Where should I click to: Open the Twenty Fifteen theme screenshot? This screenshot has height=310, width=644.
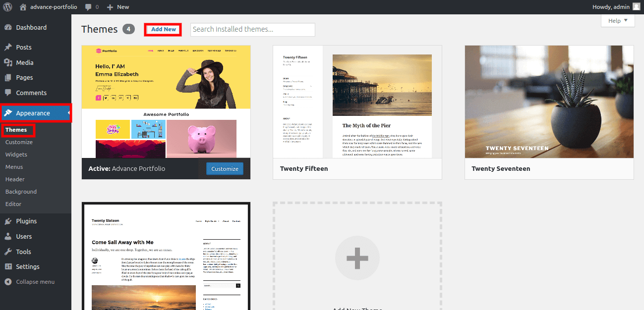(x=357, y=102)
